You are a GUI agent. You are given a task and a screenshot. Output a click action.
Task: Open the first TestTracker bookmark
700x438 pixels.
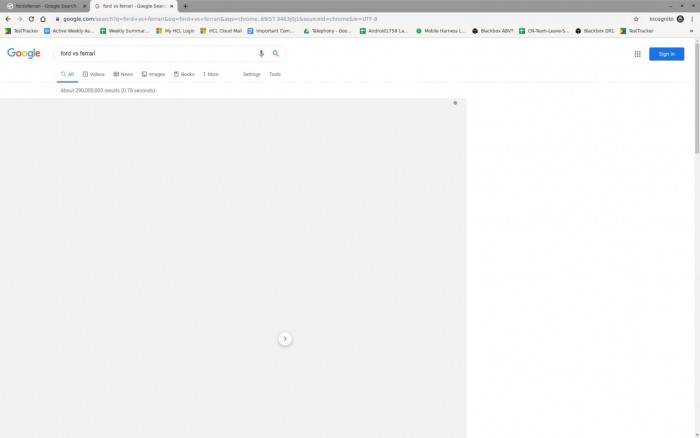21,31
